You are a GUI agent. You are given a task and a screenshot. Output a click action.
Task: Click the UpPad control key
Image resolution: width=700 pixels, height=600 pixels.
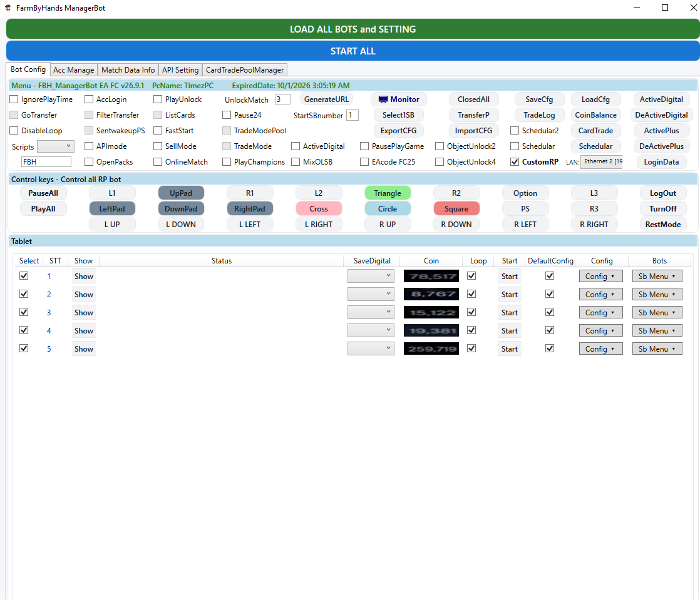click(181, 193)
